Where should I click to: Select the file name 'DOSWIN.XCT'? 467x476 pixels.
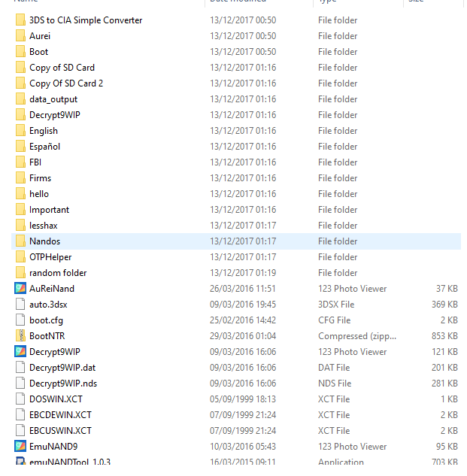point(56,399)
